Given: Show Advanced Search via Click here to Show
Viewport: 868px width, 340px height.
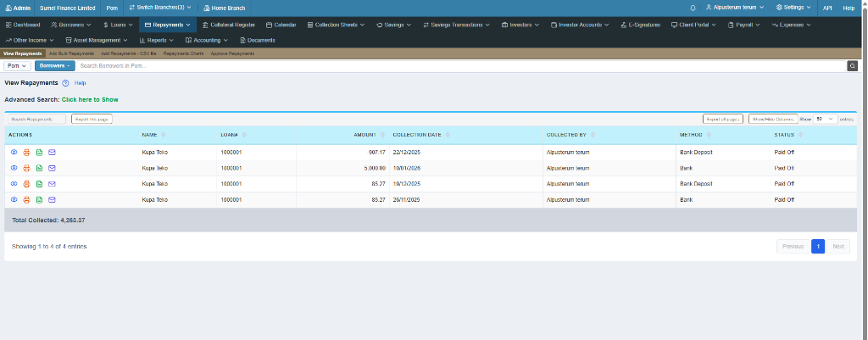Looking at the screenshot, I should click(x=90, y=100).
